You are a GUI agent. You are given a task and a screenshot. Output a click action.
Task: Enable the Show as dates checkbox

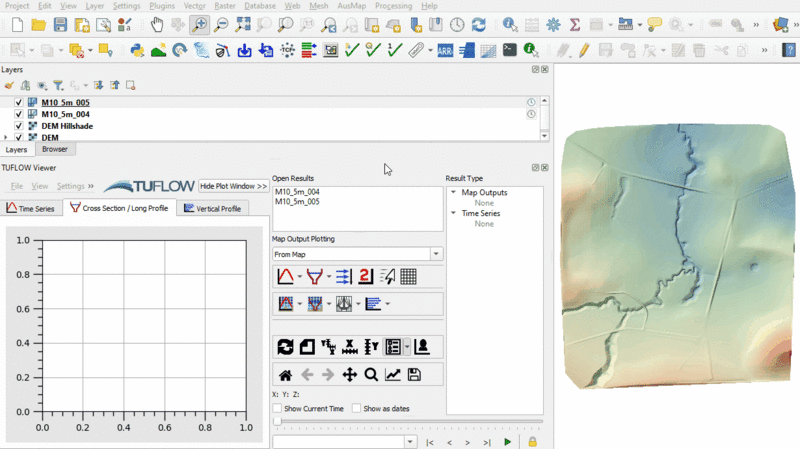click(357, 409)
